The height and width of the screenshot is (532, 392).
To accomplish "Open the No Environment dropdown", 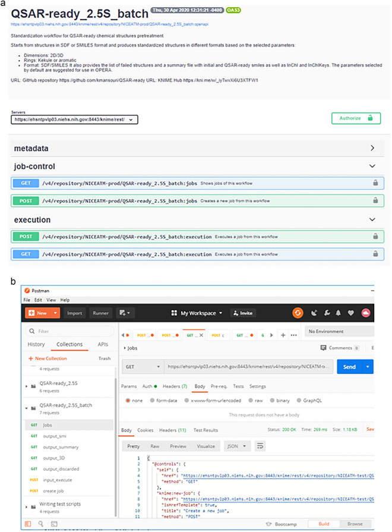I will [340, 331].
